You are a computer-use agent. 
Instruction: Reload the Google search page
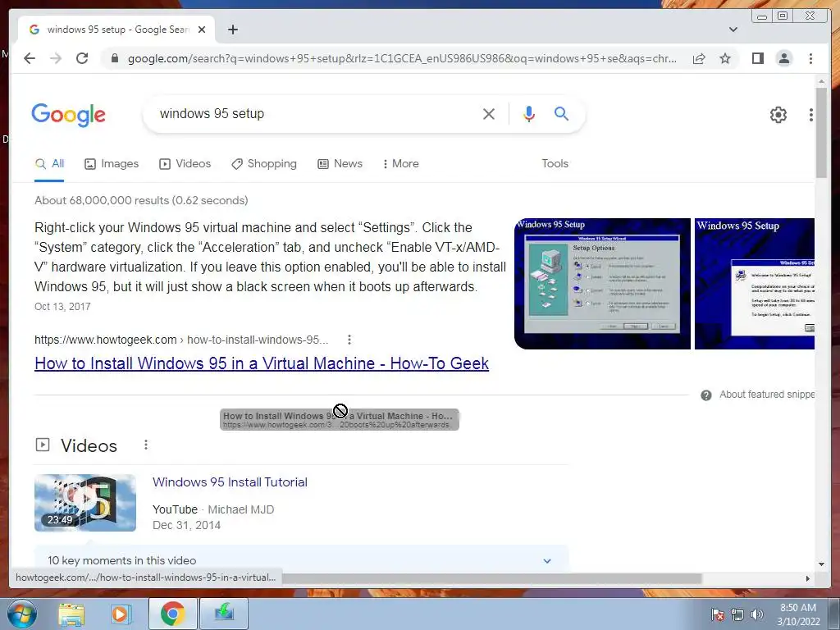tap(82, 58)
